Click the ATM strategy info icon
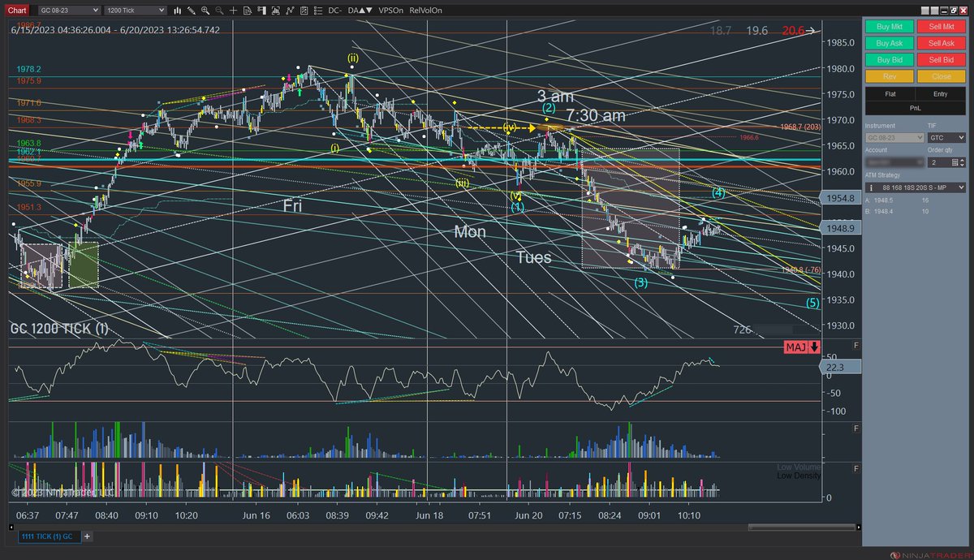Image resolution: width=974 pixels, height=560 pixels. pos(872,187)
